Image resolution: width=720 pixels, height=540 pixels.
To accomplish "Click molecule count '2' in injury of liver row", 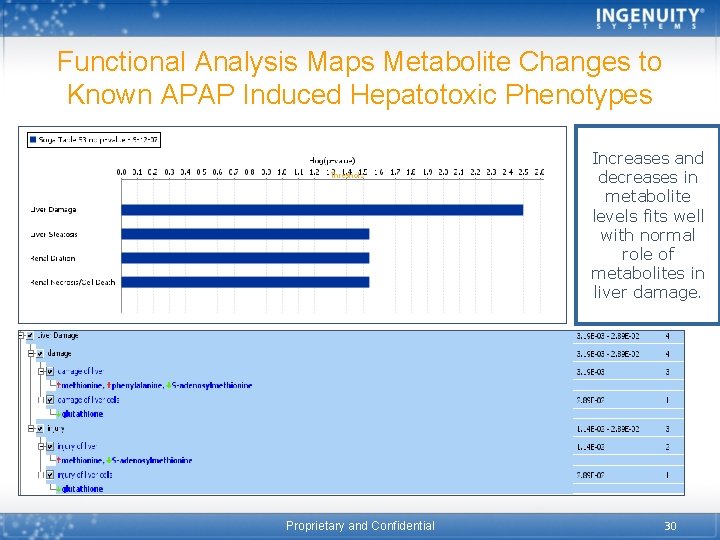I will point(667,446).
